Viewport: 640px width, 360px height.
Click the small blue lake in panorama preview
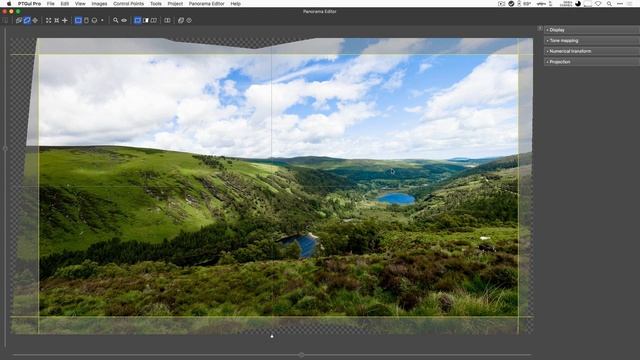396,199
